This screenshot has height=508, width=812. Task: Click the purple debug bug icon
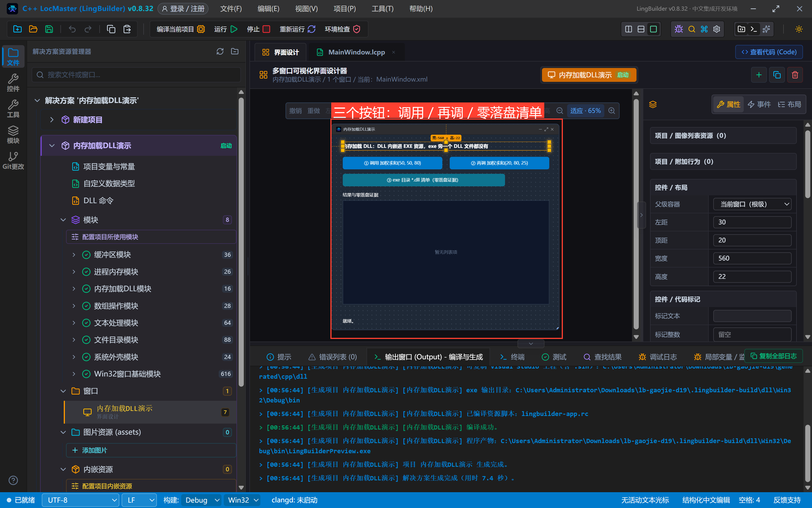(x=679, y=29)
